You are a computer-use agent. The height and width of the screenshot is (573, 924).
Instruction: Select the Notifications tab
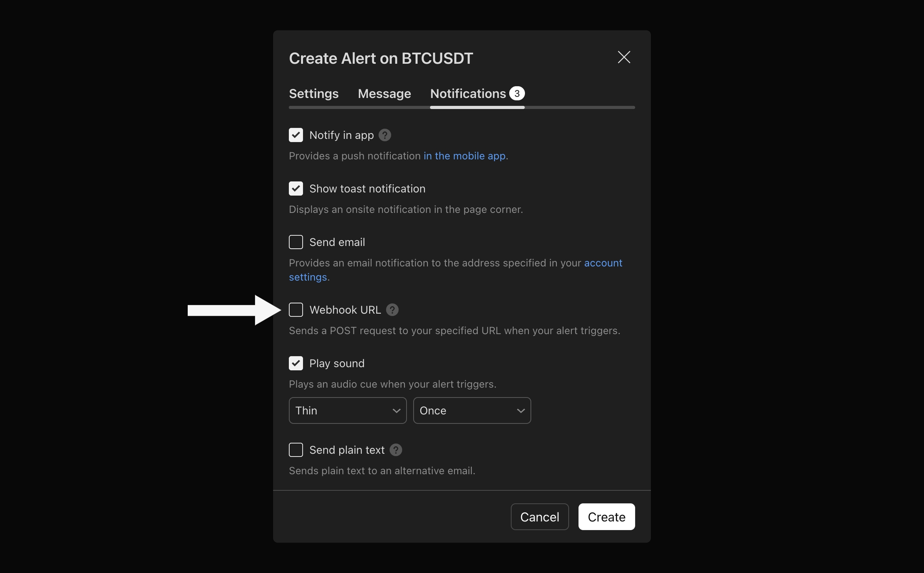[x=468, y=93]
